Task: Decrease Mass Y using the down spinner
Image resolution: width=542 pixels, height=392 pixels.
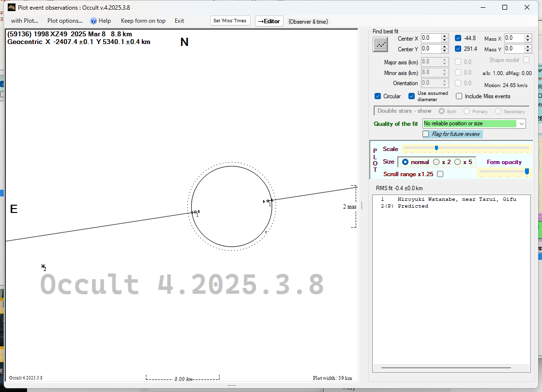Action: coord(528,51)
